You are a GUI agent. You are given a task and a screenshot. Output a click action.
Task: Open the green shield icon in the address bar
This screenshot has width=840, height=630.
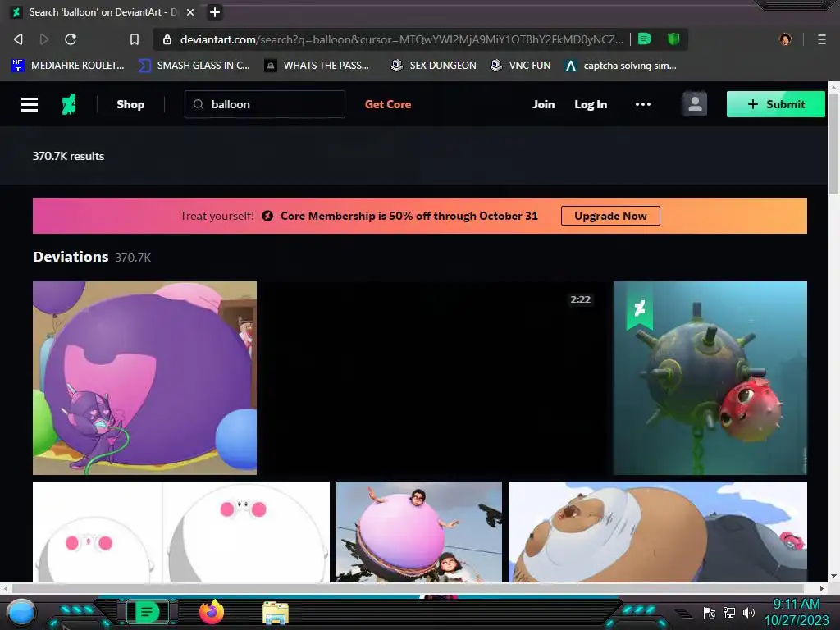[x=673, y=39]
